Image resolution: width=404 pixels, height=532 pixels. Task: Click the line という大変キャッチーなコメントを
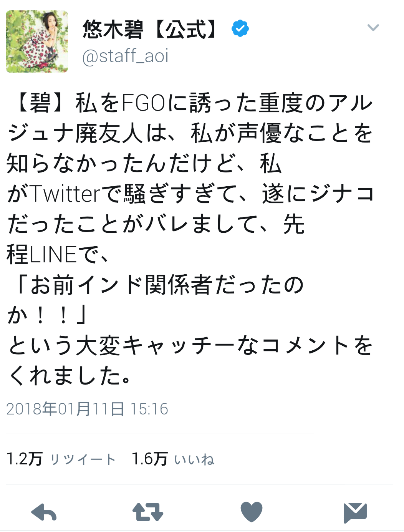tap(190, 345)
